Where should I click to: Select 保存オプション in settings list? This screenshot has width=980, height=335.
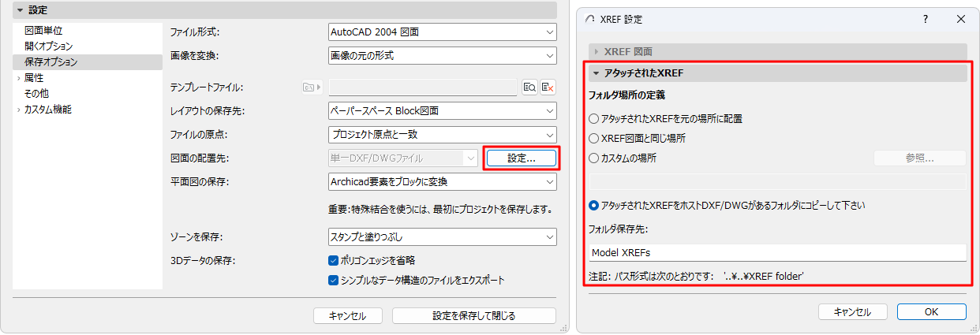(51, 61)
